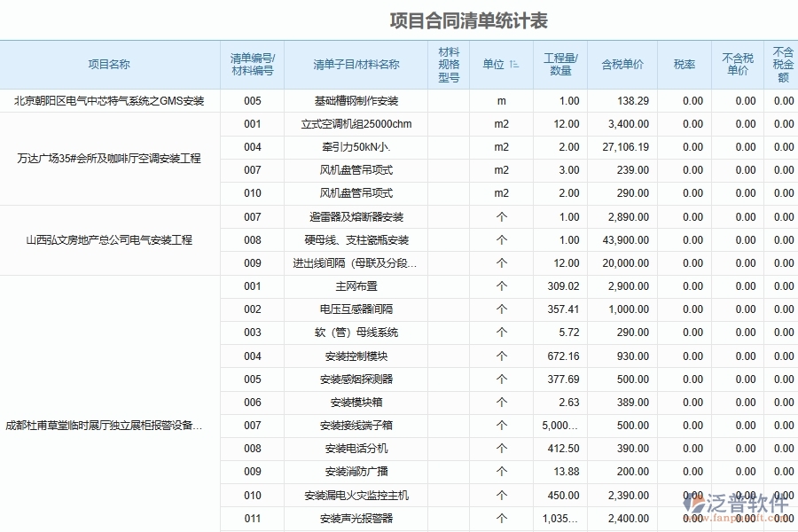This screenshot has height=532, width=798.
Task: Click the 清单编号/材料编号 column header
Action: point(253,65)
